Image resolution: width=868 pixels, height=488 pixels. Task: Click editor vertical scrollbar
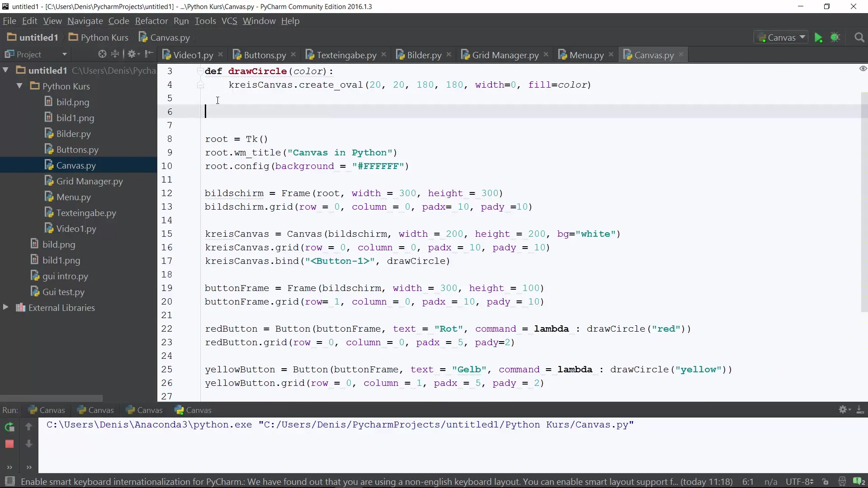coord(864,202)
